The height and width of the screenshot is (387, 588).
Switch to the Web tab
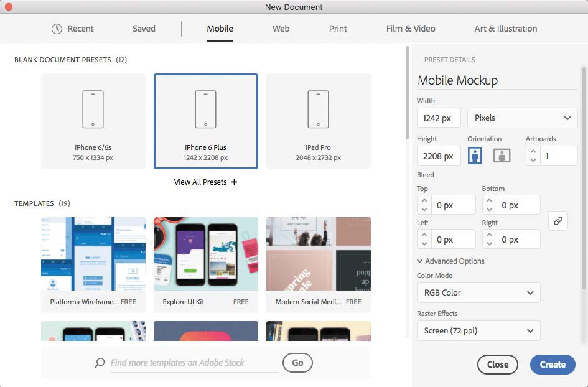tap(281, 29)
